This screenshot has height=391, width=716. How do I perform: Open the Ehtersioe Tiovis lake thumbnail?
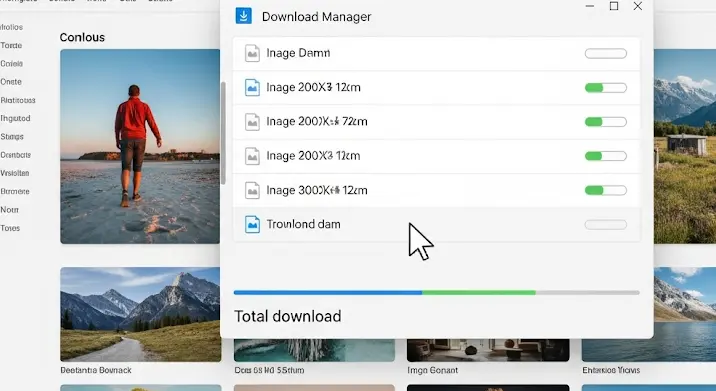649,314
